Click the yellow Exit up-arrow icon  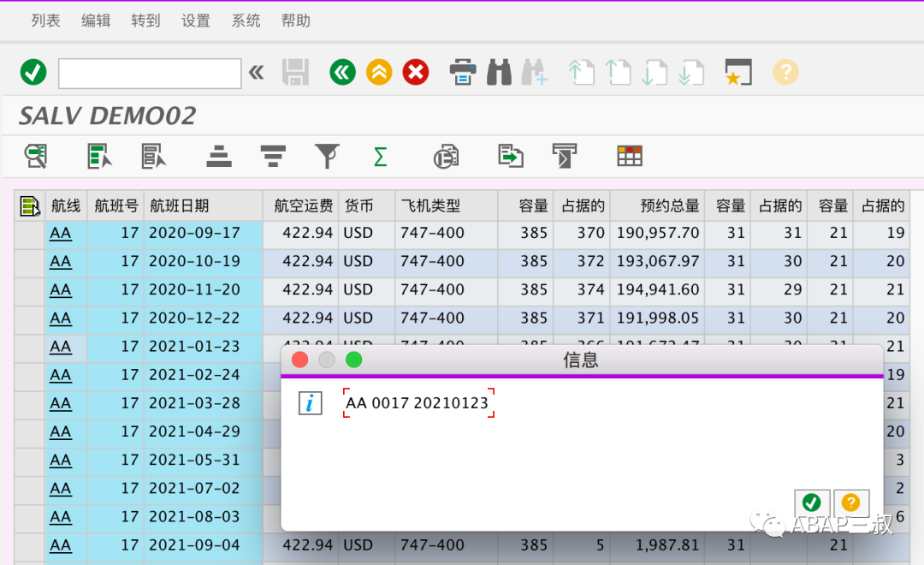(379, 73)
